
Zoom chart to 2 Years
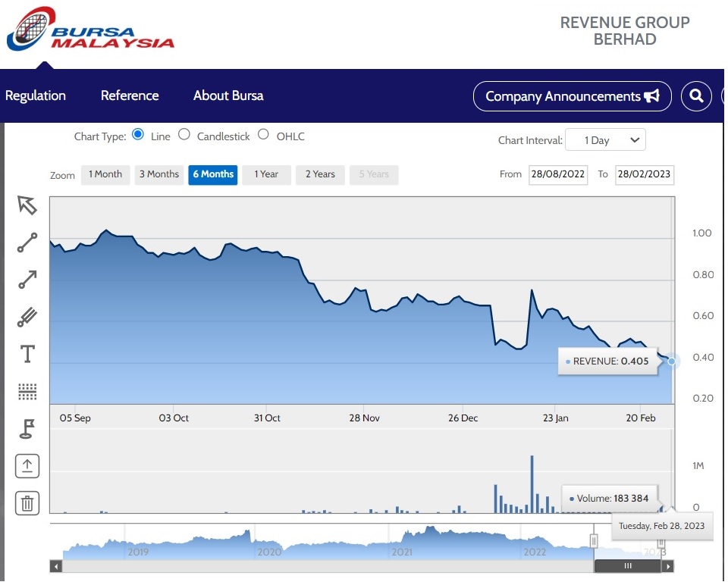coord(320,174)
